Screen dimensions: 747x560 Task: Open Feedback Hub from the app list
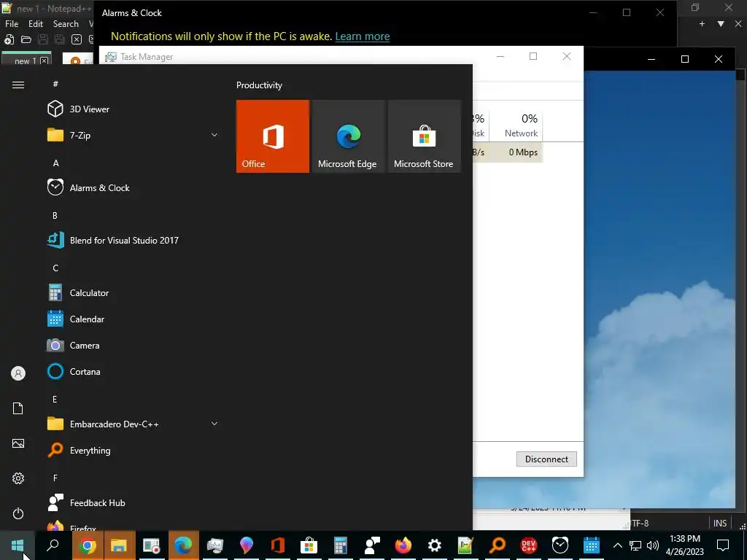pos(133,503)
